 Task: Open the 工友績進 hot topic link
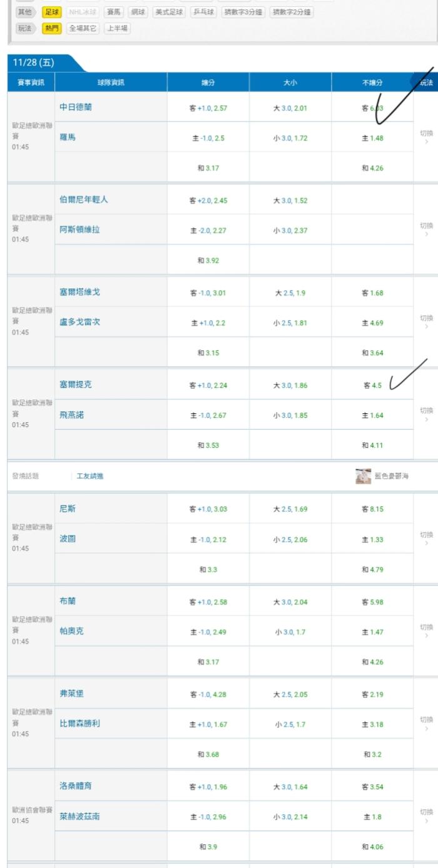pos(90,476)
